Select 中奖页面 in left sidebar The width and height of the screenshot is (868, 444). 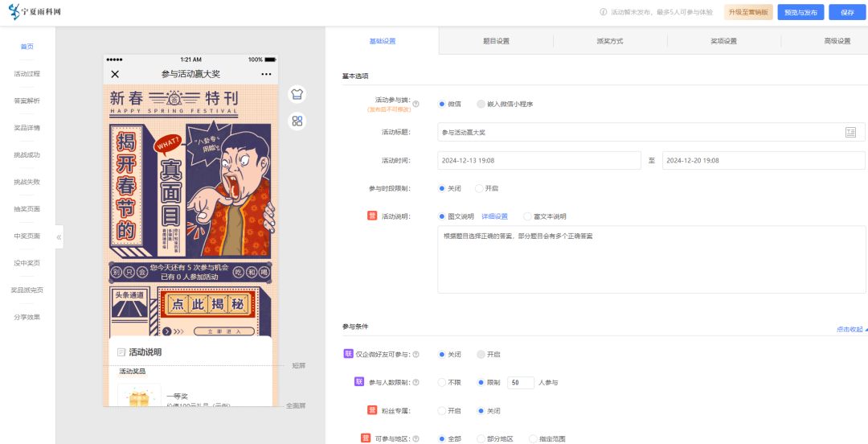click(x=27, y=236)
